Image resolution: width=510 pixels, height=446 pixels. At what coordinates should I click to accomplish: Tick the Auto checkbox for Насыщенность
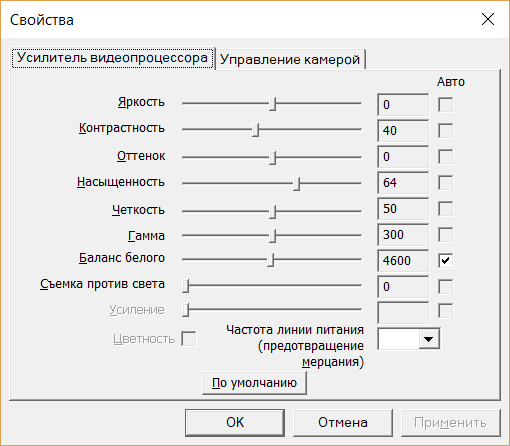[445, 183]
